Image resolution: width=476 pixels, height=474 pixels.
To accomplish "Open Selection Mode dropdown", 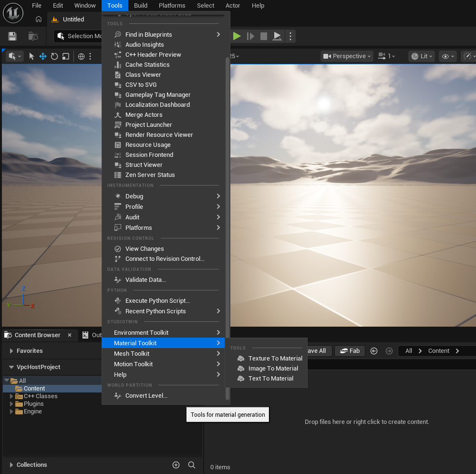I will [78, 36].
